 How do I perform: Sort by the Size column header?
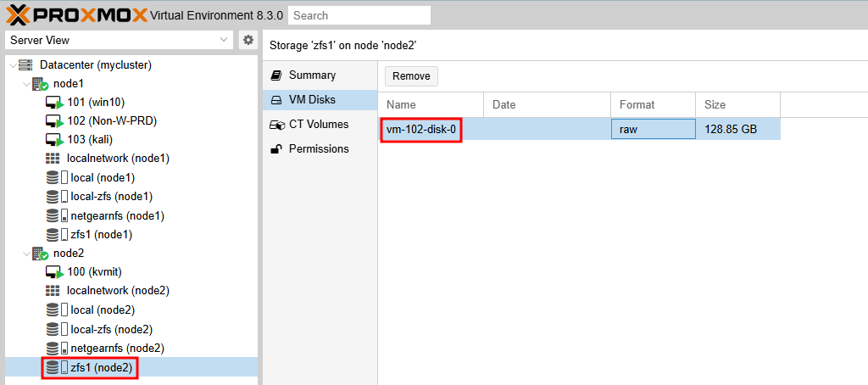click(x=738, y=104)
